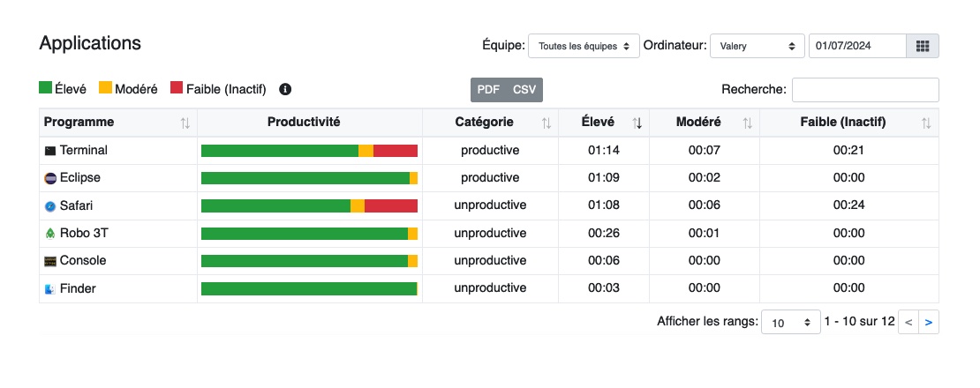This screenshot has width=980, height=388.
Task: Click the Finder productivity bar
Action: tap(309, 289)
